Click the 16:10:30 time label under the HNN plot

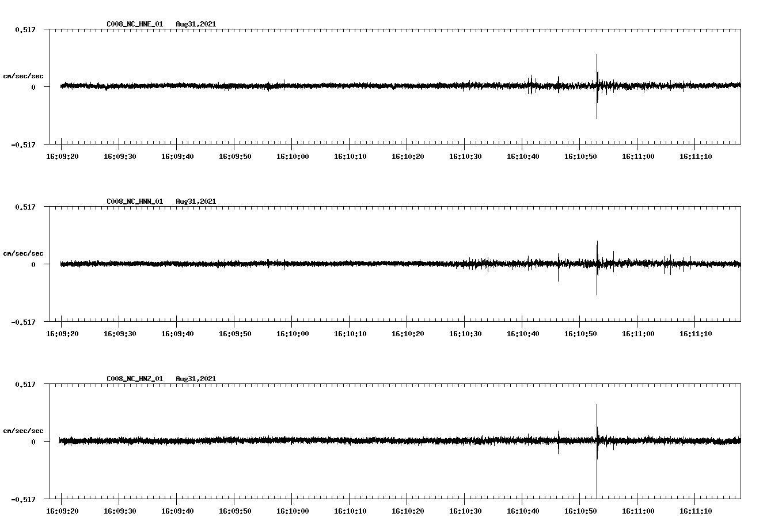[465, 334]
